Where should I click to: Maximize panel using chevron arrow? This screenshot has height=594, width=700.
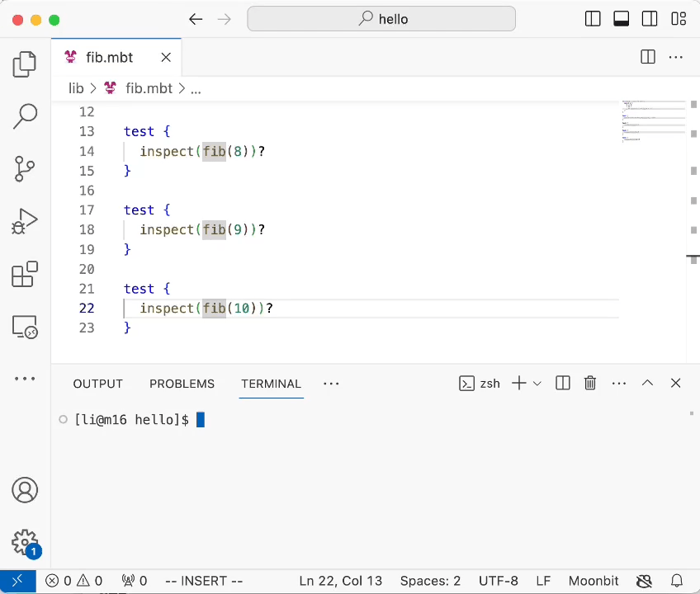pyautogui.click(x=647, y=383)
